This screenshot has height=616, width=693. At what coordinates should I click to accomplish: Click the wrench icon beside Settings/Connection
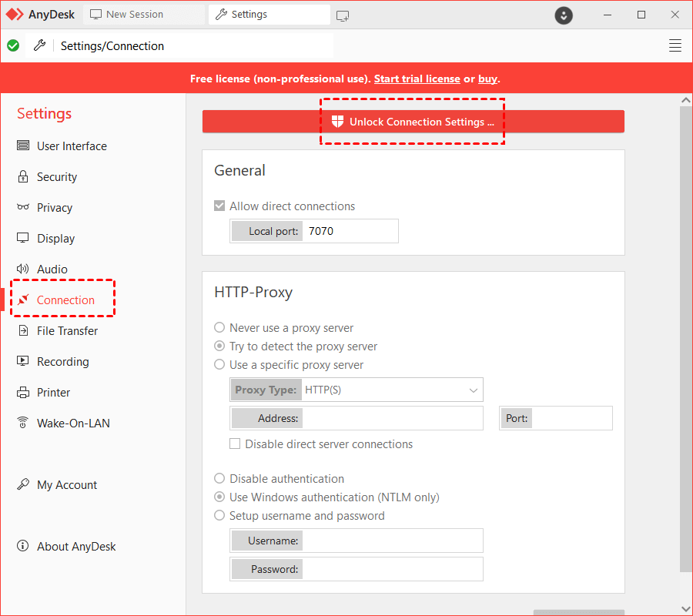(40, 45)
